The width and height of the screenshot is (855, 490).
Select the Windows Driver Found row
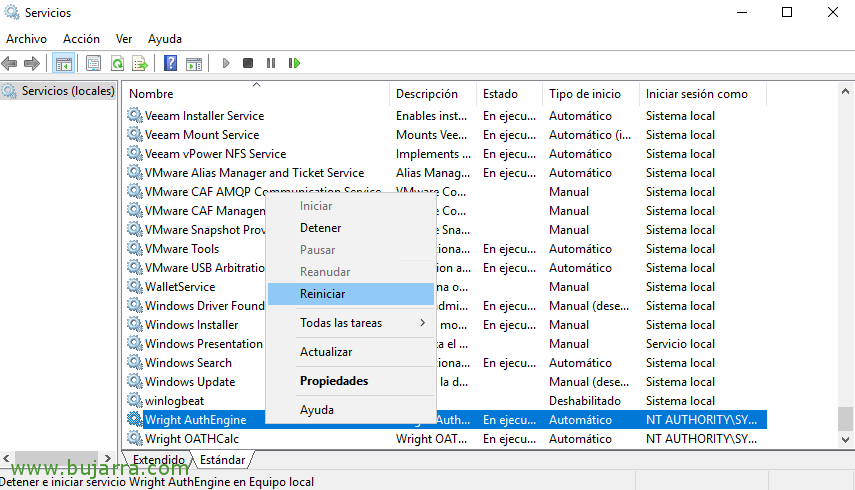(x=445, y=306)
